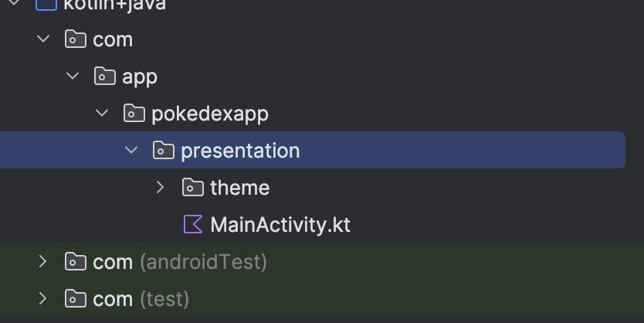Viewport: 644px width, 323px height.
Task: Collapse the pokedexapp package
Action: (x=102, y=114)
